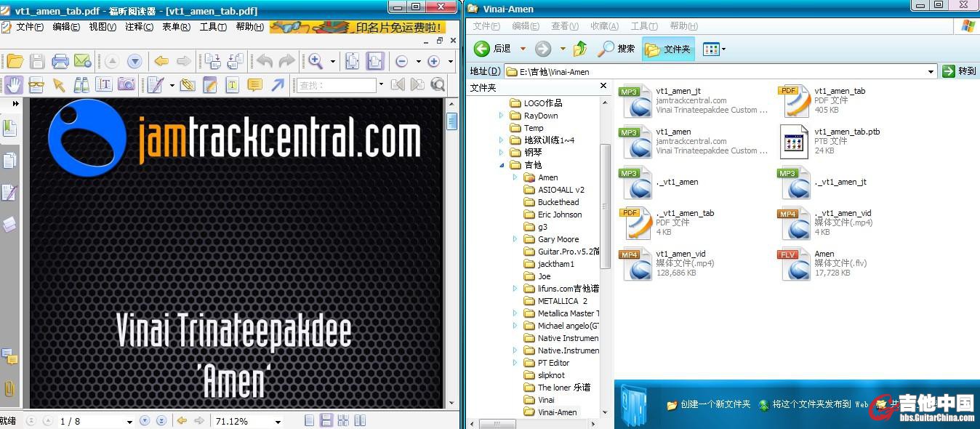Open the Bookmarks panel in Foxit sidebar

tap(9, 129)
